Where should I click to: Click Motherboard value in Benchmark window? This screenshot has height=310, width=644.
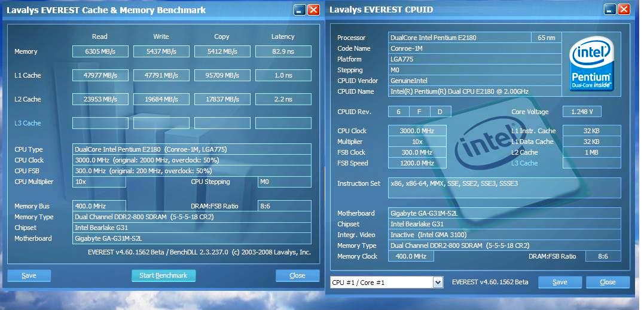(x=192, y=238)
